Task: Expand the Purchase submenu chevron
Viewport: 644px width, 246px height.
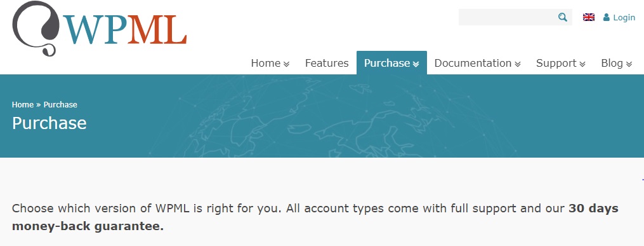Action: (x=416, y=64)
